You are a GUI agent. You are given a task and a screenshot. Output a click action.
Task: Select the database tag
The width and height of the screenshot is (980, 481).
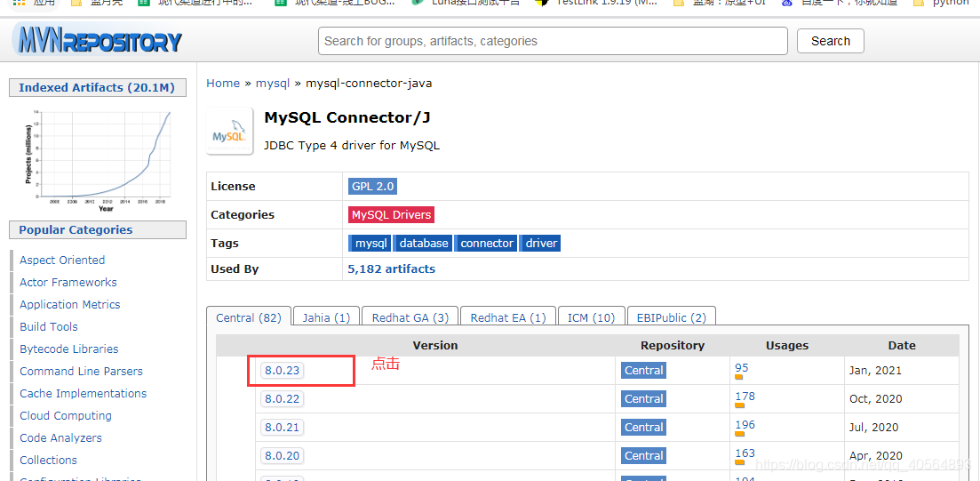pos(423,244)
